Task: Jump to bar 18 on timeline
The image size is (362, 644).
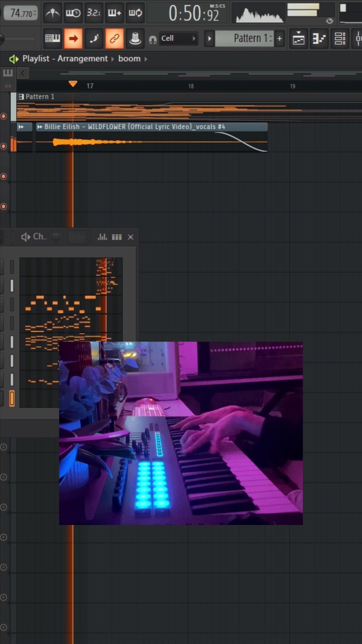Action: tap(191, 86)
